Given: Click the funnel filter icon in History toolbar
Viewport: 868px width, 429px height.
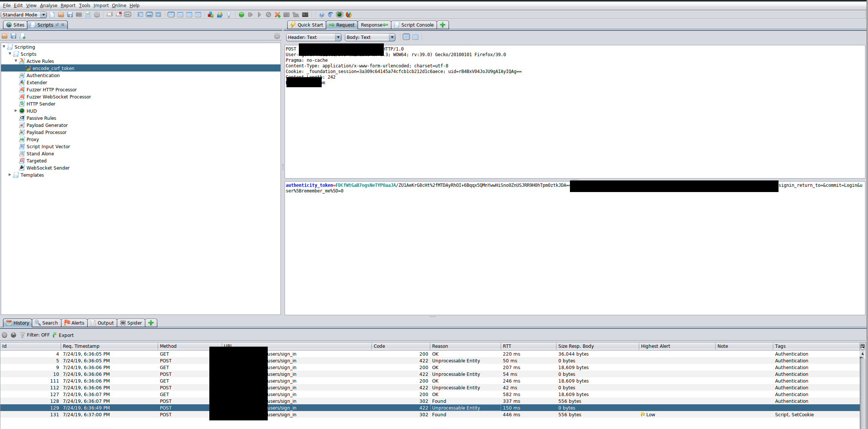Looking at the screenshot, I should point(22,335).
